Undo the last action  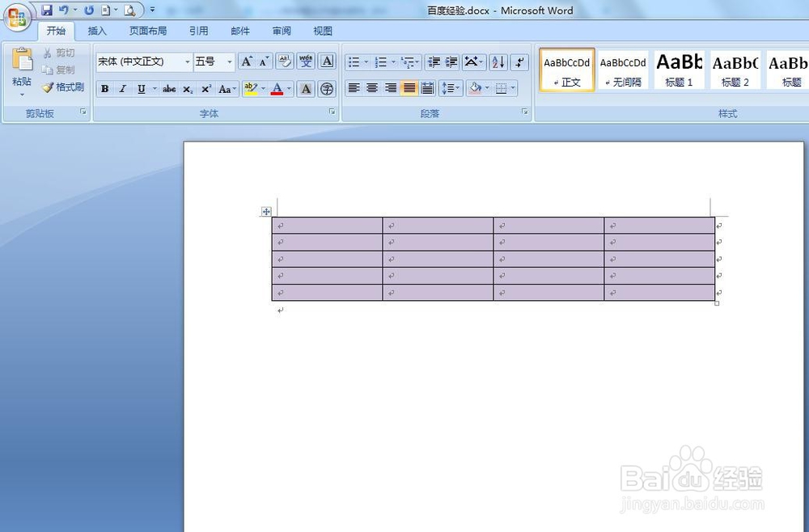pos(63,10)
